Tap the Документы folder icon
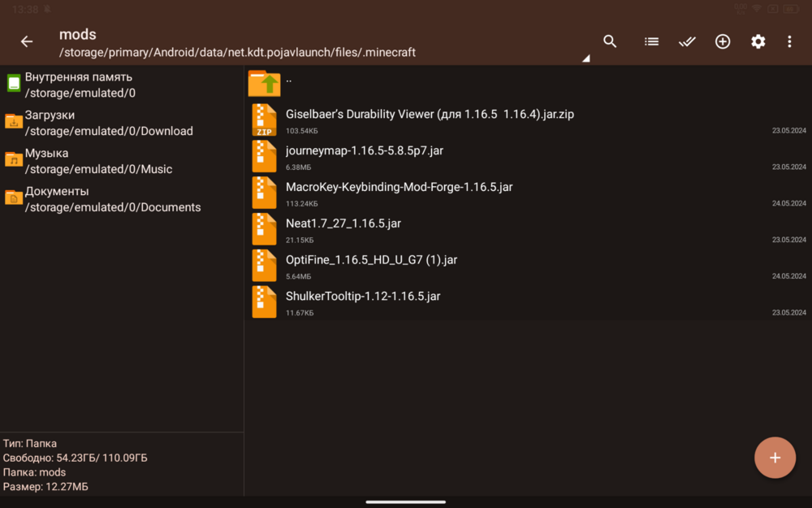The image size is (812, 508). coord(14,197)
